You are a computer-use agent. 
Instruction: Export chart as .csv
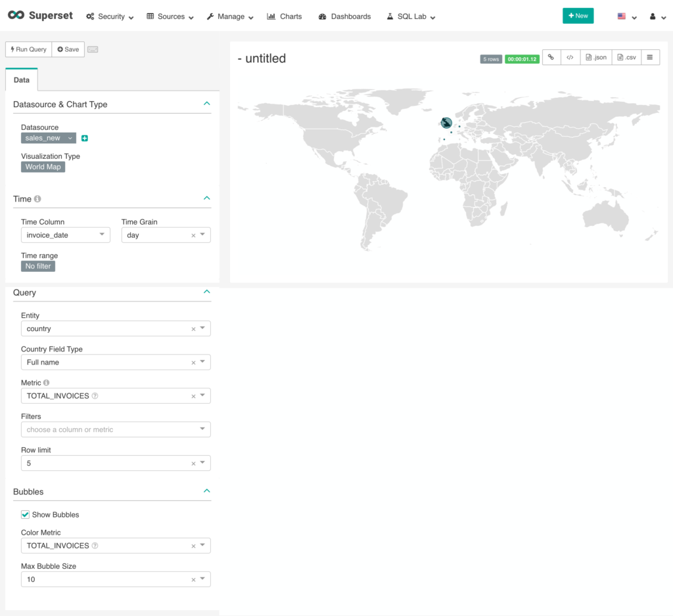pyautogui.click(x=626, y=57)
